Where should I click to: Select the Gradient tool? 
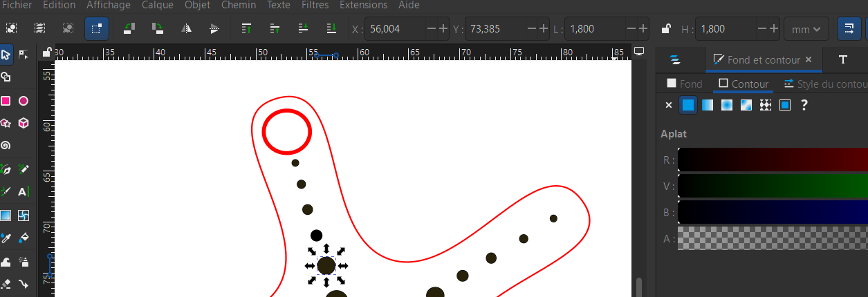click(x=6, y=215)
